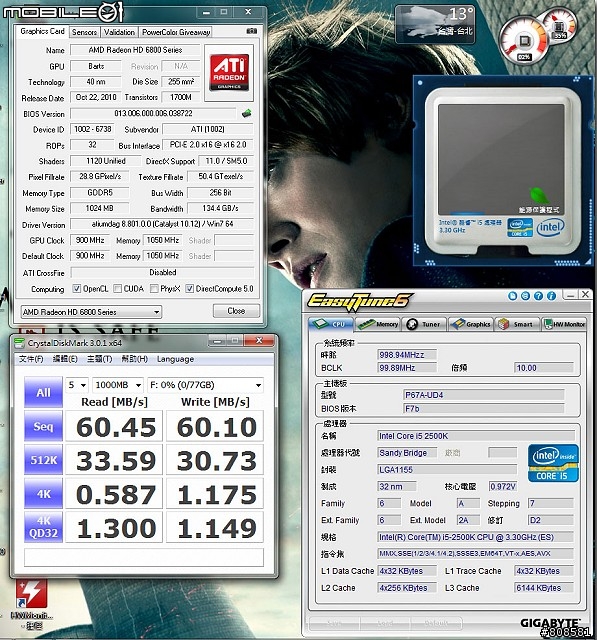Toggle the CUDA checkbox
The image size is (597, 640).
(x=118, y=289)
